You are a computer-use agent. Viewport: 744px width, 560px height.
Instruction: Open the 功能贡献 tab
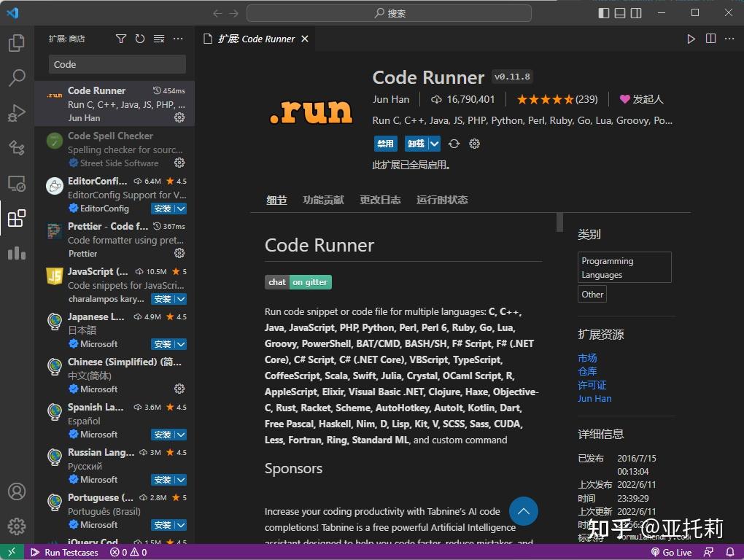323,199
